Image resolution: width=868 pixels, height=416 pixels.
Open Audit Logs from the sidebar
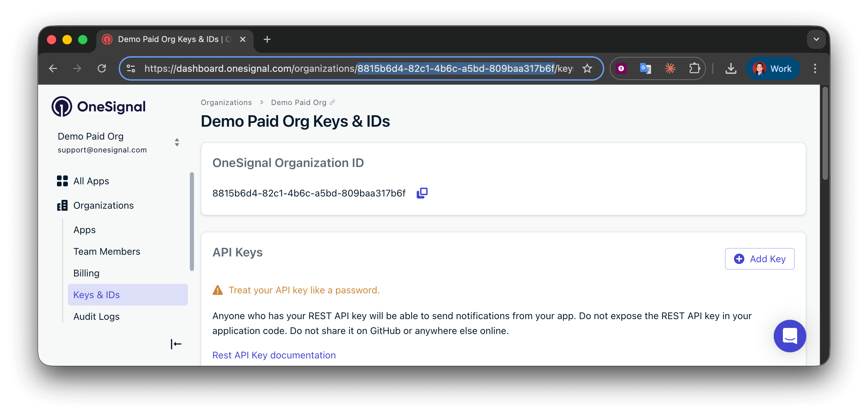(x=97, y=316)
